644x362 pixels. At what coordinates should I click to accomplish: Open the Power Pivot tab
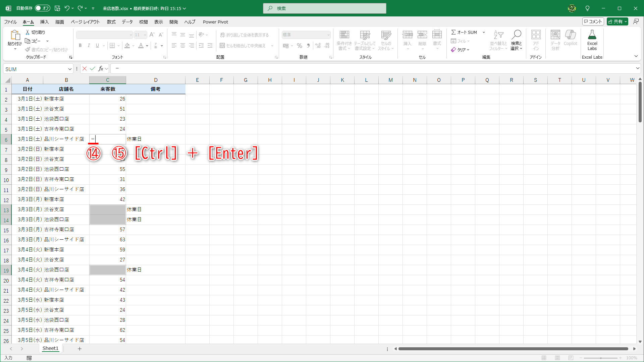pyautogui.click(x=215, y=22)
